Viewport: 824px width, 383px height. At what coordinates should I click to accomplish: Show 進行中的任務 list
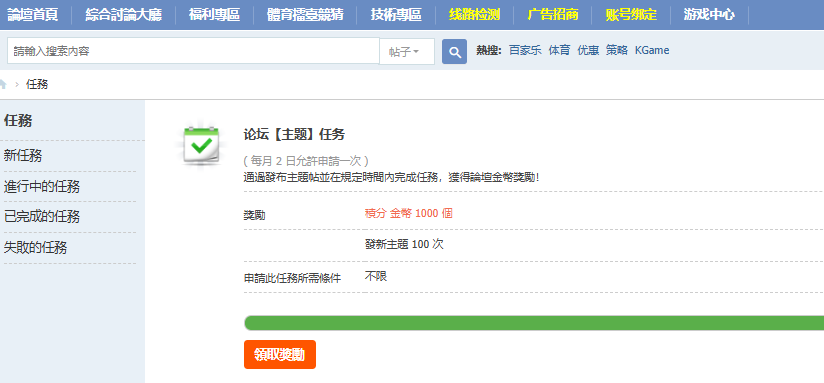[x=42, y=187]
